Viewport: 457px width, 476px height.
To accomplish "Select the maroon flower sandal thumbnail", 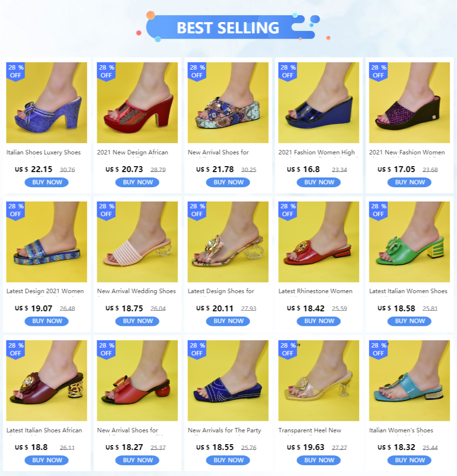I will (47, 380).
